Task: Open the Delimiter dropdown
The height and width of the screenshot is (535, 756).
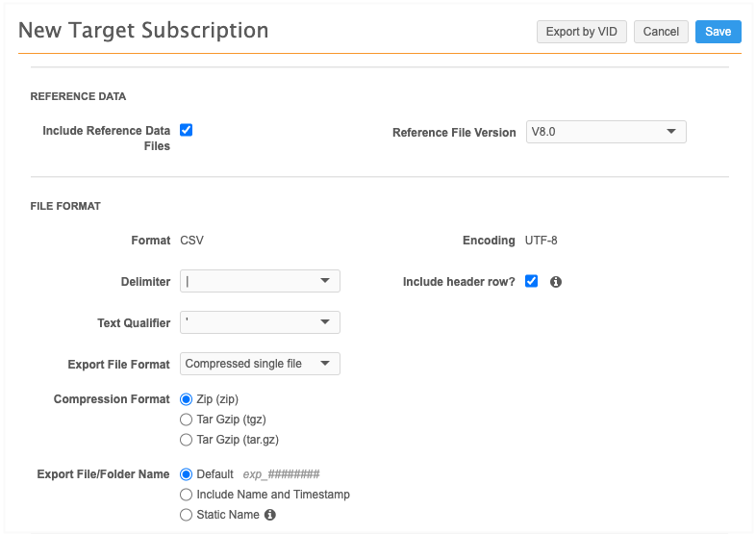Action: pos(260,281)
